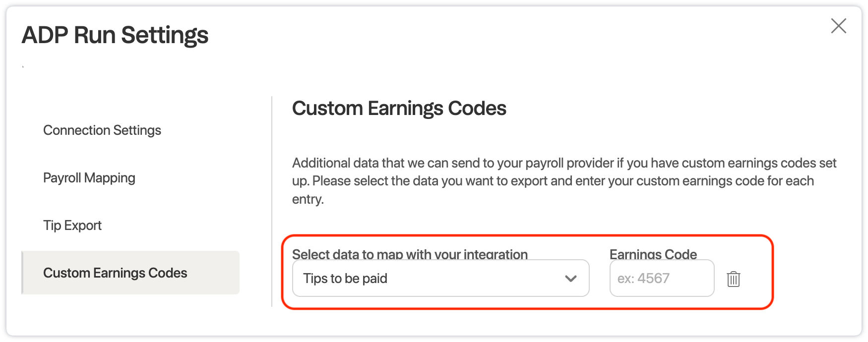Click the 'Custom Earnings Codes' panel heading
The height and width of the screenshot is (342, 868).
pos(399,109)
